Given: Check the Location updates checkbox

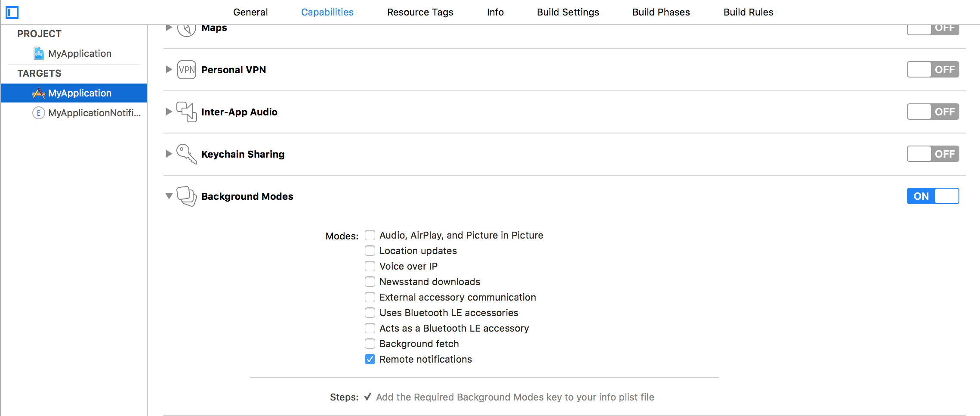Looking at the screenshot, I should pos(370,251).
